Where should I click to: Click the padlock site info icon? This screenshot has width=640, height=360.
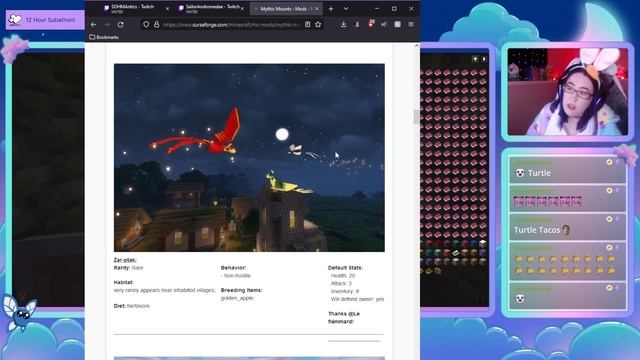(x=156, y=24)
